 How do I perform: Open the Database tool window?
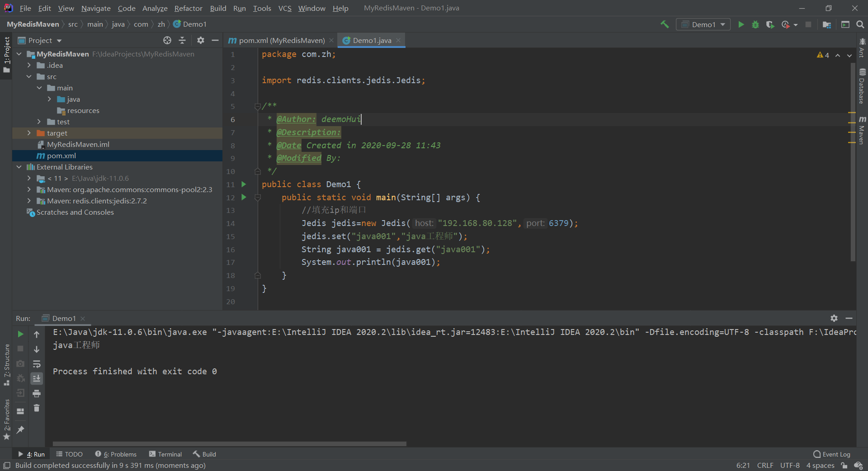(862, 86)
